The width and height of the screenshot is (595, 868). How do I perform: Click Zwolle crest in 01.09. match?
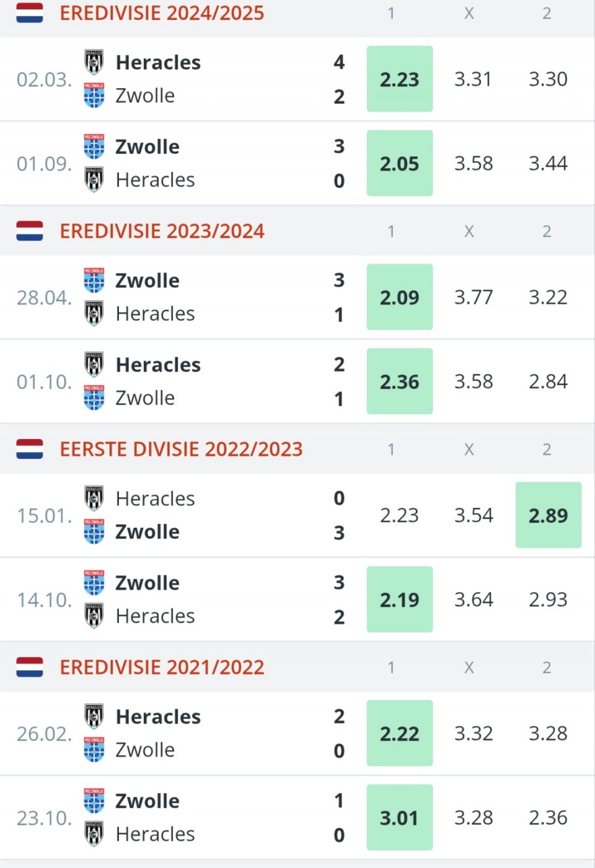[94, 147]
